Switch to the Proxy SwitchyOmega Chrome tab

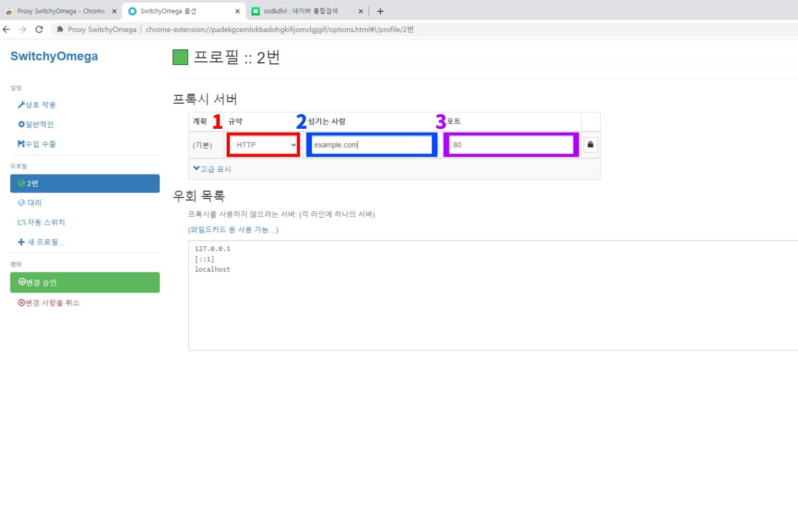(59, 11)
